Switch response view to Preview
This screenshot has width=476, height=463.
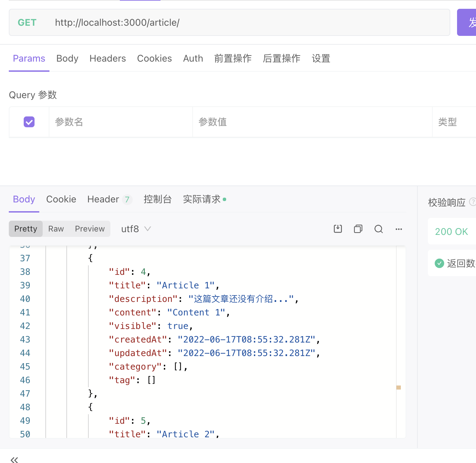pos(90,229)
